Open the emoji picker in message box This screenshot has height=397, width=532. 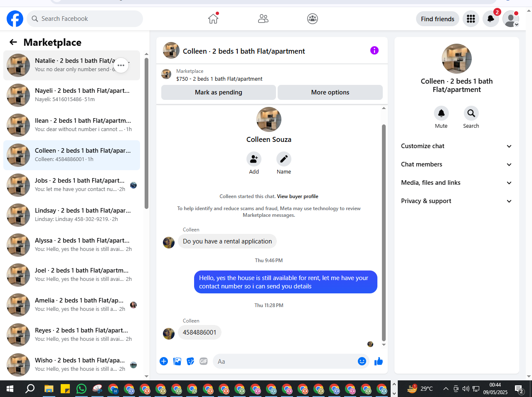pyautogui.click(x=362, y=361)
